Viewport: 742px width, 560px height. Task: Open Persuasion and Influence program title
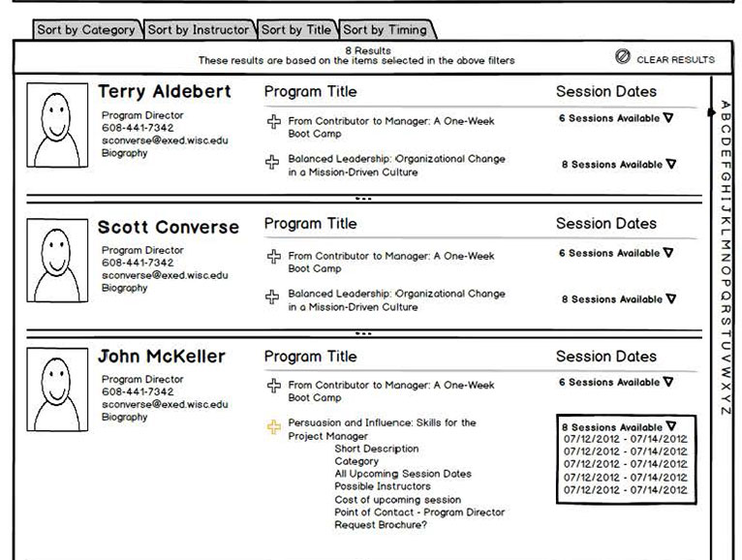382,429
